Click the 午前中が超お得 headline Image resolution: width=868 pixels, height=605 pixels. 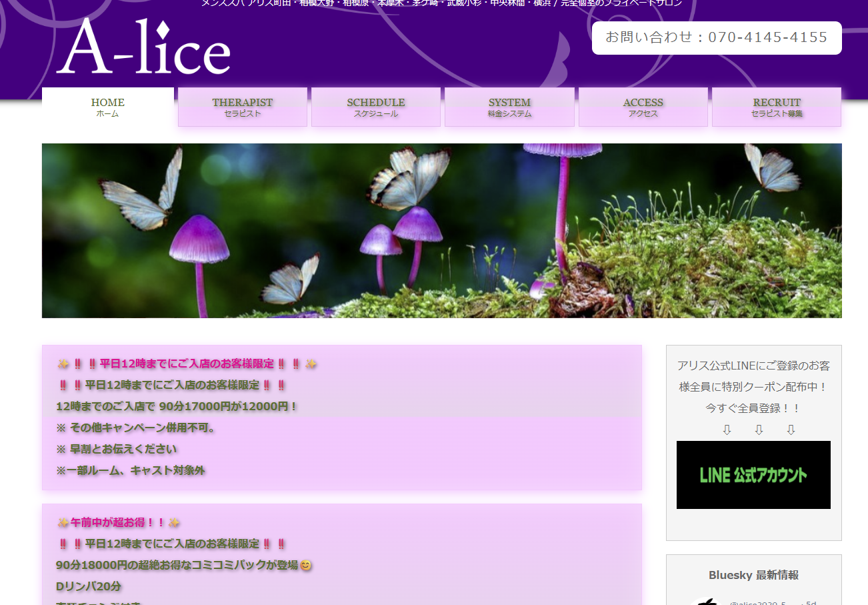(119, 522)
